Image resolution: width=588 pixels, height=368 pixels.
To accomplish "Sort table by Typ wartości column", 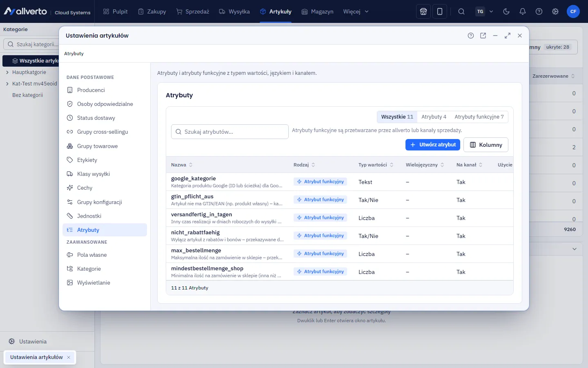I will tap(376, 165).
